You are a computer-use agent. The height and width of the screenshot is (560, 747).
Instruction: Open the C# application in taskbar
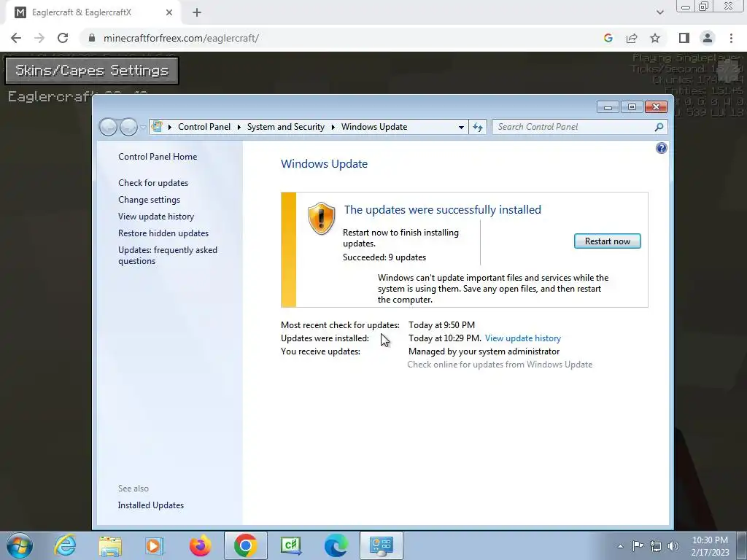(290, 545)
